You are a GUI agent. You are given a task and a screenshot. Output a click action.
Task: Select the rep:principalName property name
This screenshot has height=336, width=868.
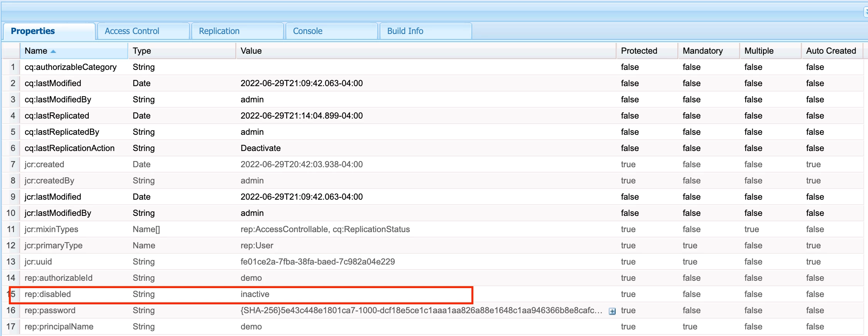tap(59, 326)
